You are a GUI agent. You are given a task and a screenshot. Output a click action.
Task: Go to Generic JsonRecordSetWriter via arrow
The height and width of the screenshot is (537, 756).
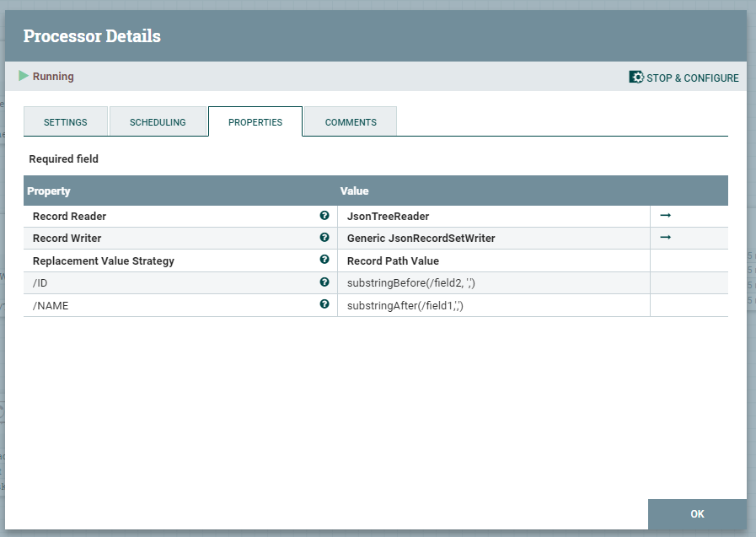coord(665,237)
